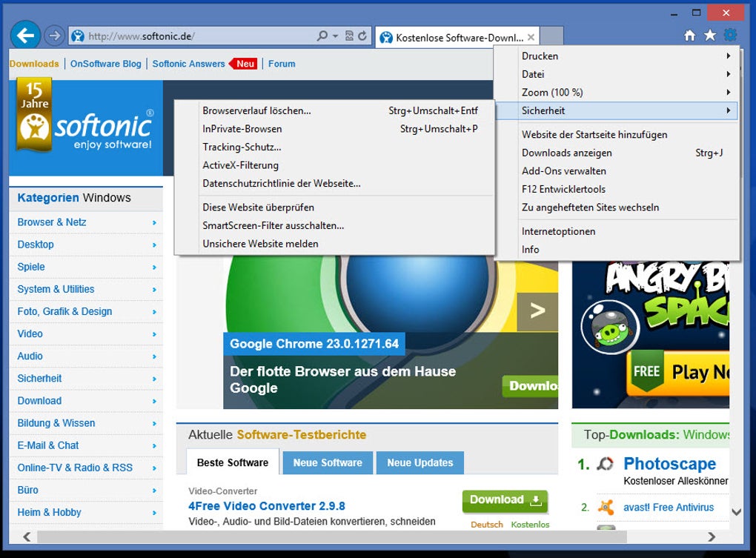Image resolution: width=756 pixels, height=558 pixels.
Task: Choose Website der Startseite hinzufügen
Action: pos(617,135)
